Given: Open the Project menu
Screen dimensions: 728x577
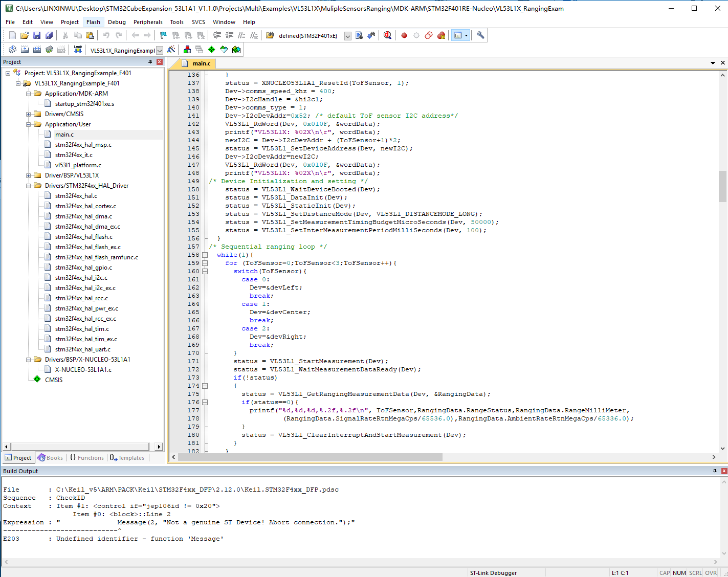Looking at the screenshot, I should [x=70, y=22].
